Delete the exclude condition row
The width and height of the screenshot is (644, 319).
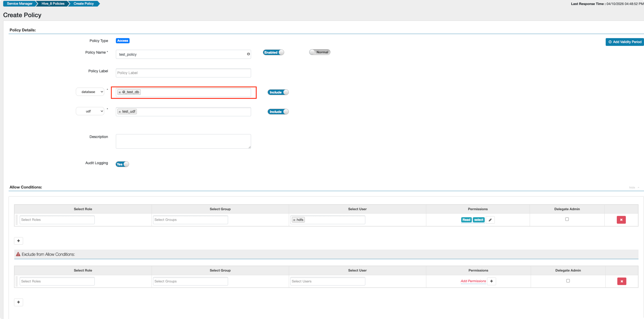point(622,281)
